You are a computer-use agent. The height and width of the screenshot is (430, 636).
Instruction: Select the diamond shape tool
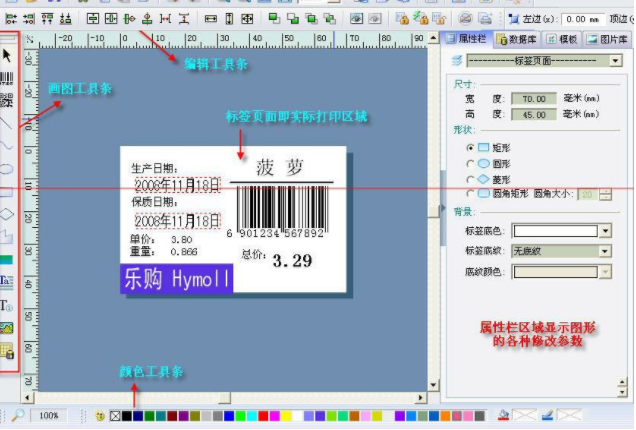point(9,214)
